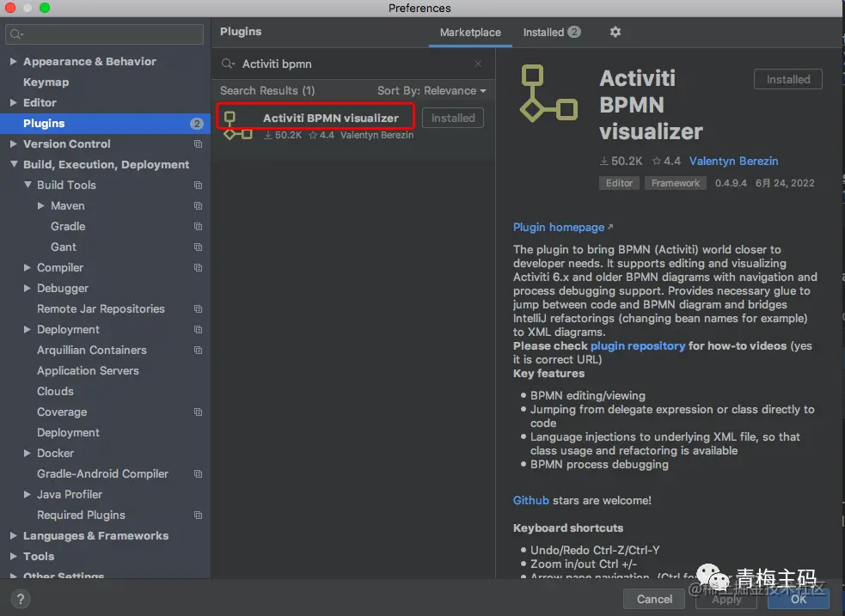Click the project-level icon next to Coverage
845x616 pixels.
199,412
